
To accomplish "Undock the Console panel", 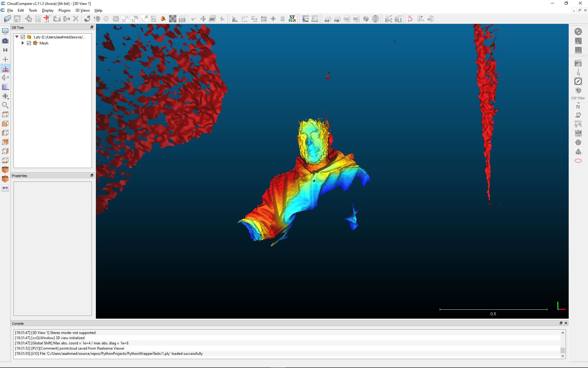I will point(561,323).
